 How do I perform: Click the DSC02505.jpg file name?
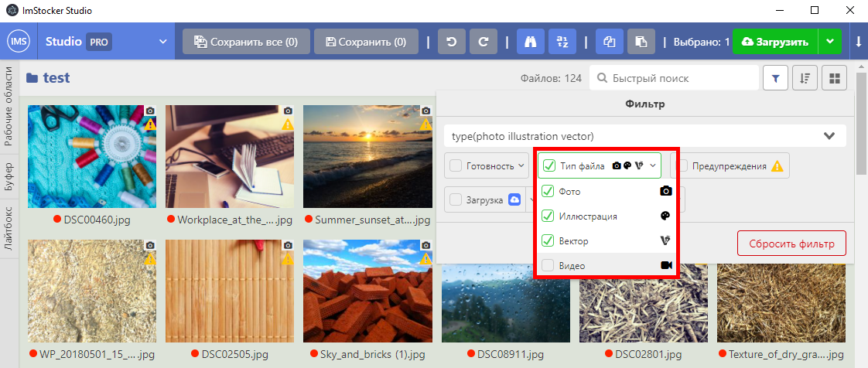[235, 354]
